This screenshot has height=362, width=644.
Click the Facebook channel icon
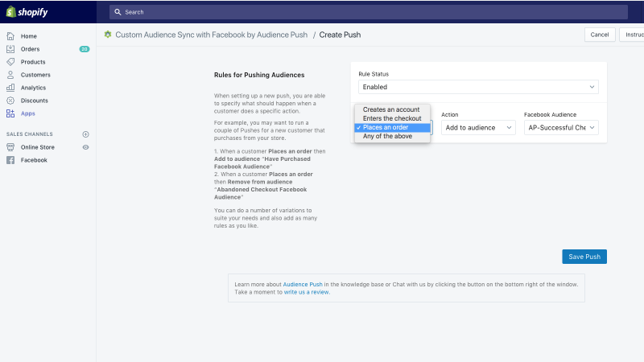10,160
